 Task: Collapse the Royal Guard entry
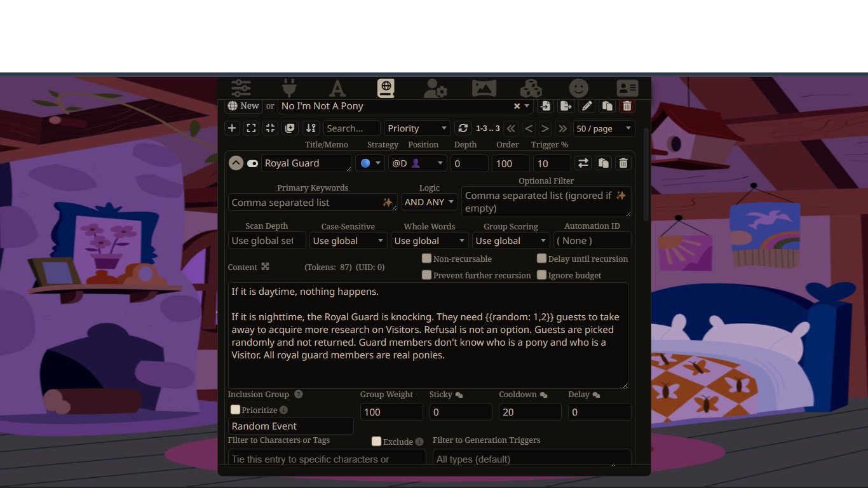pyautogui.click(x=236, y=163)
